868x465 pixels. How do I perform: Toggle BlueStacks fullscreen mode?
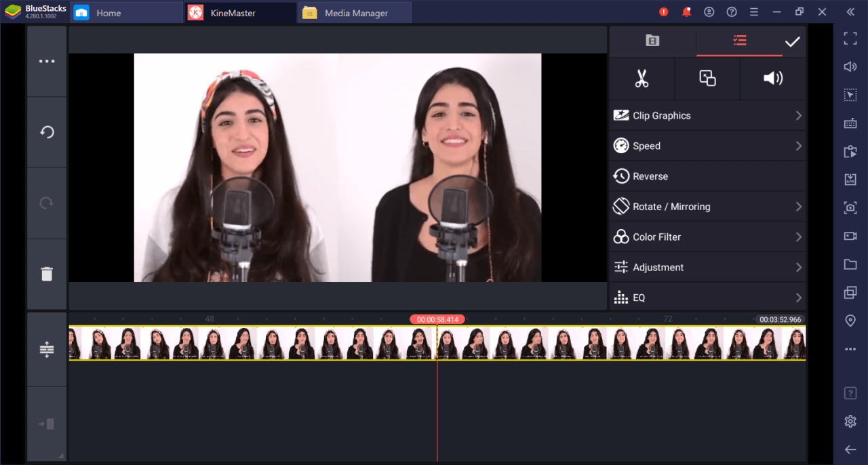850,39
